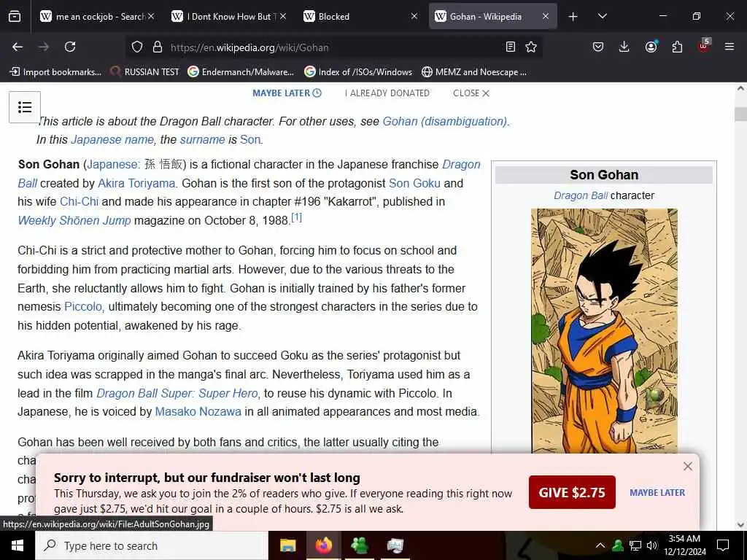Expand the list all tabs dropdown
Screen dimensions: 747x560
(602, 16)
